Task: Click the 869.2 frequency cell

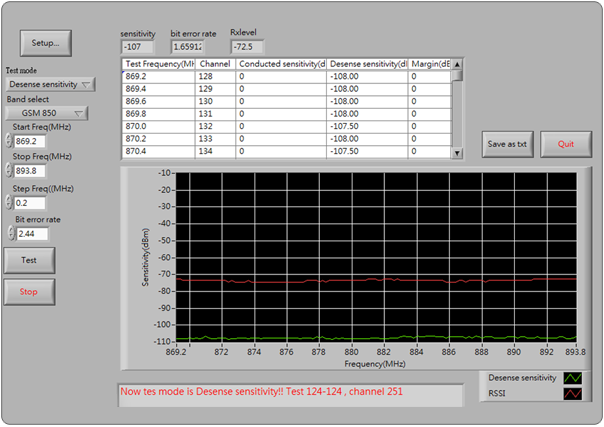Action: pyautogui.click(x=159, y=77)
